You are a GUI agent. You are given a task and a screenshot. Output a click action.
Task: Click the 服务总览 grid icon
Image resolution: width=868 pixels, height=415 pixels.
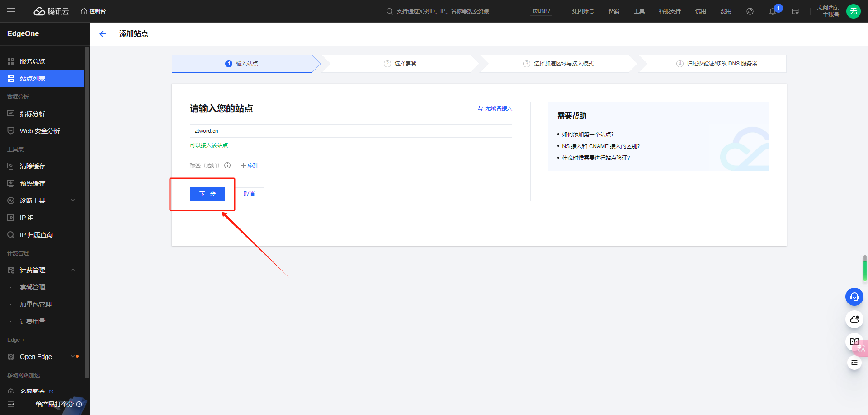[x=11, y=61]
